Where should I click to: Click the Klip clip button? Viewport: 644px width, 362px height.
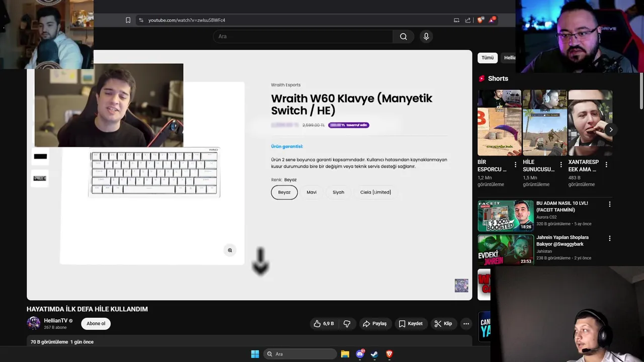(x=443, y=324)
